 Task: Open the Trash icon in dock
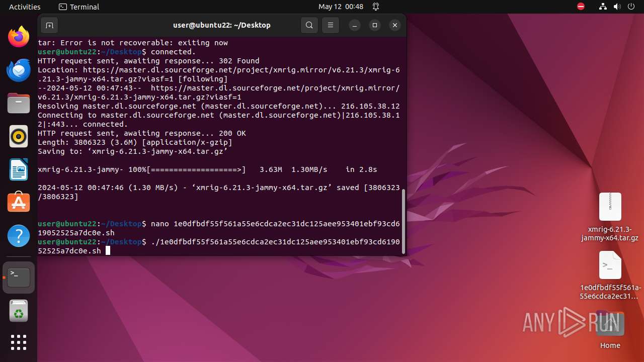19,311
